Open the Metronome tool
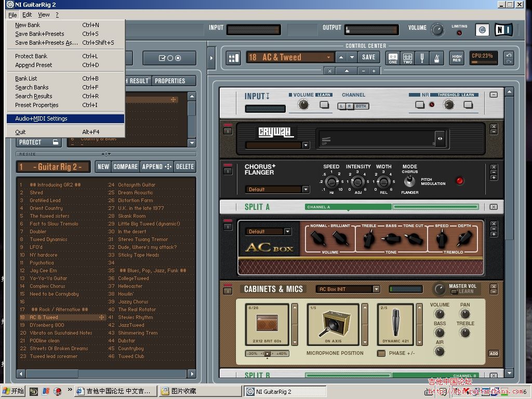Viewport: 532px width, 399px height. pos(437,58)
